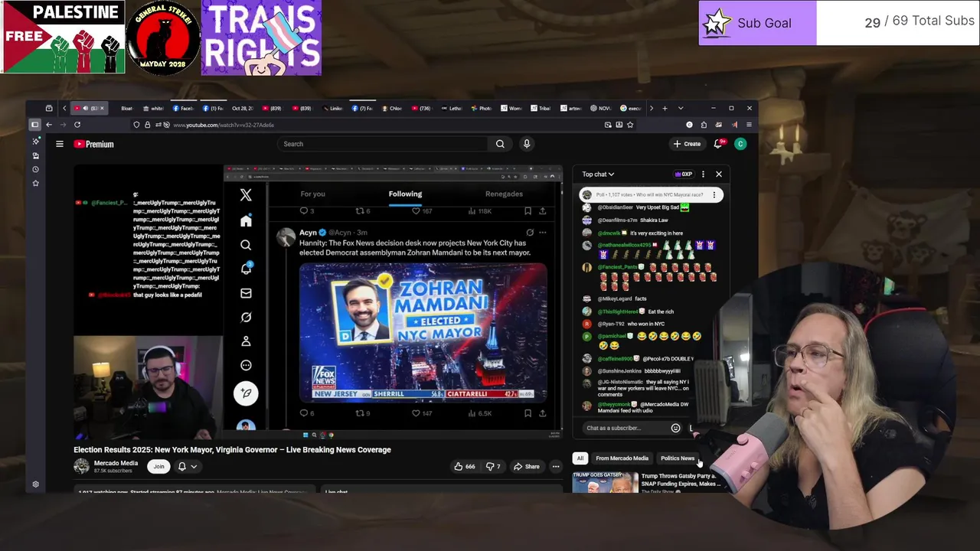Toggle the browser sidebar panel button

tap(34, 125)
